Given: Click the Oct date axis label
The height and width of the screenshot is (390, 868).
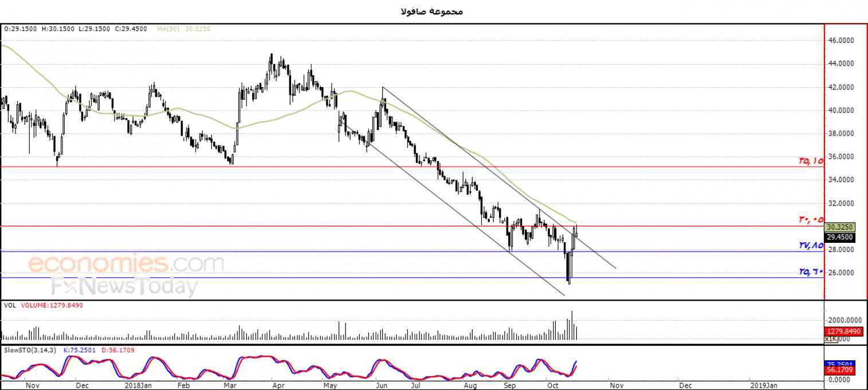Looking at the screenshot, I should (x=553, y=385).
